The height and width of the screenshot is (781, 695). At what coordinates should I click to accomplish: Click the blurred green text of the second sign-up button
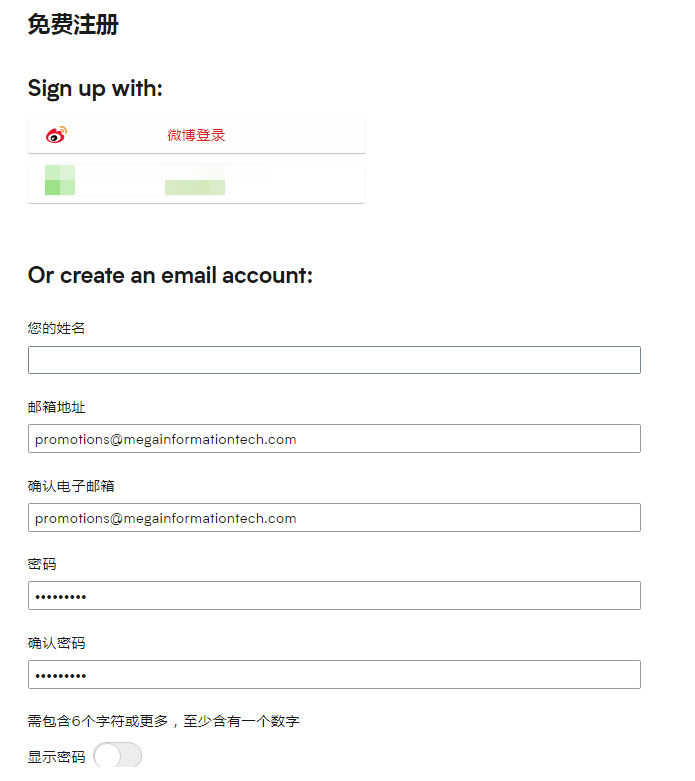195,187
